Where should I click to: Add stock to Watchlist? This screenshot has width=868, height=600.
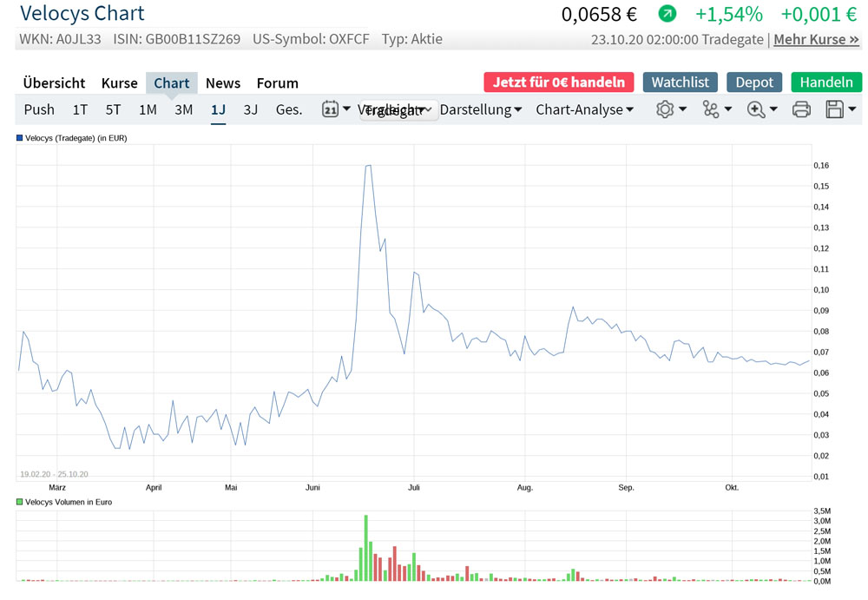pos(681,82)
